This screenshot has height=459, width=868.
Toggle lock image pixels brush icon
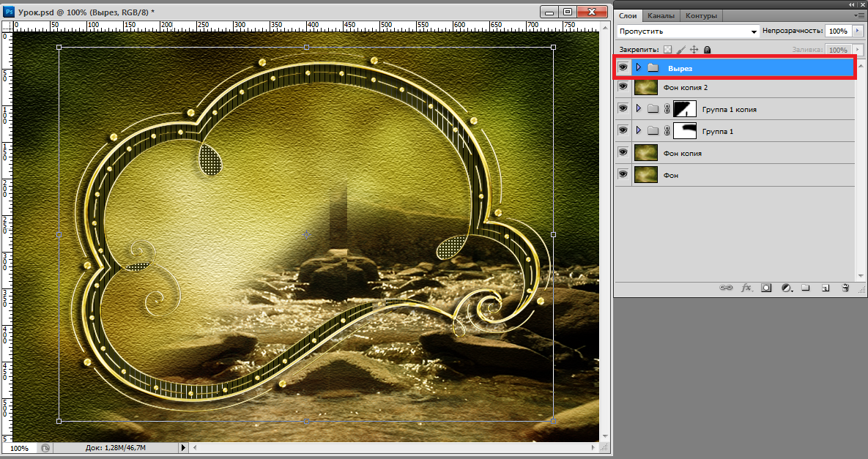pos(681,50)
